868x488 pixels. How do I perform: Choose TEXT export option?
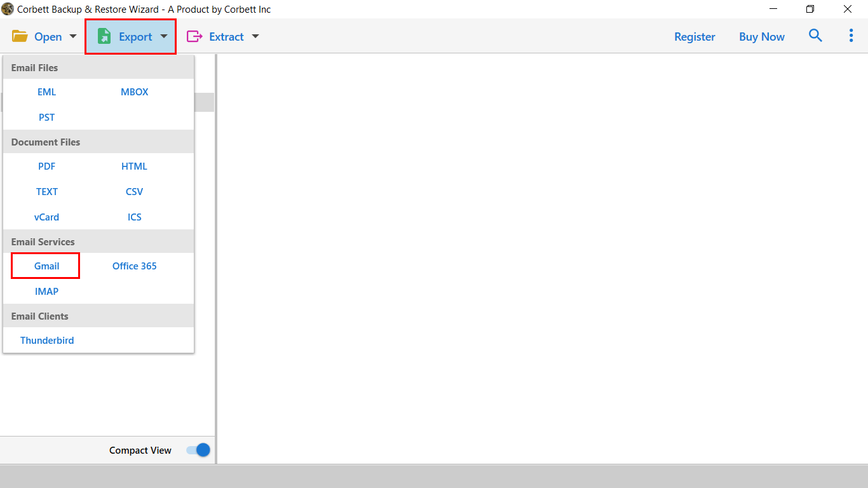click(x=46, y=191)
